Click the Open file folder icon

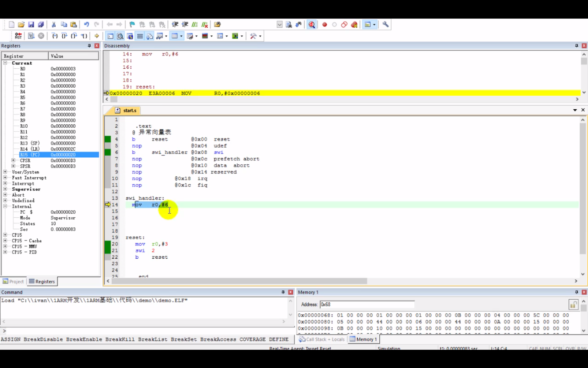point(21,25)
